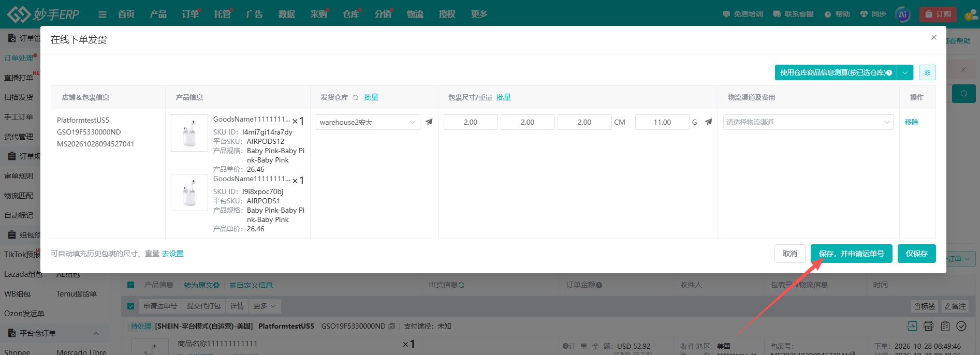Click the 移除 link in the 操作 column
Image resolution: width=980 pixels, height=355 pixels.
(911, 122)
